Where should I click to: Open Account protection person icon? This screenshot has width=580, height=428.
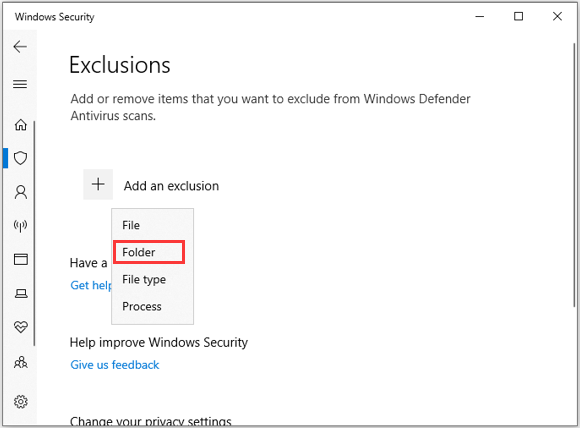coord(21,192)
